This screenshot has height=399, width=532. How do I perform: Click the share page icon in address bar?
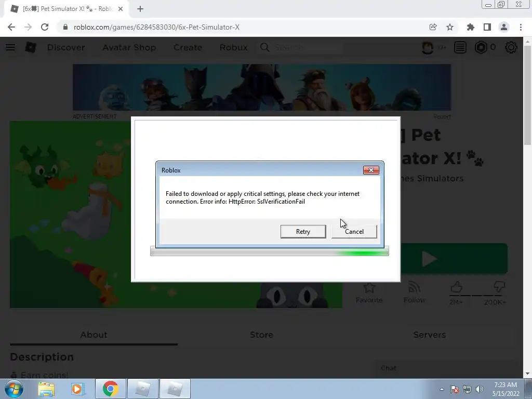click(433, 27)
